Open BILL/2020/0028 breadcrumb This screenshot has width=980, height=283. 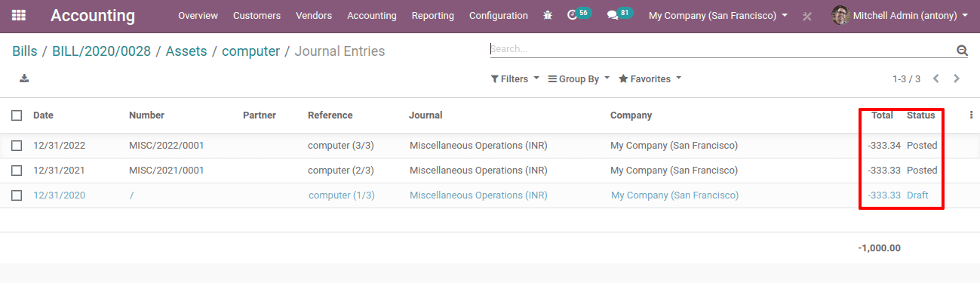point(101,51)
